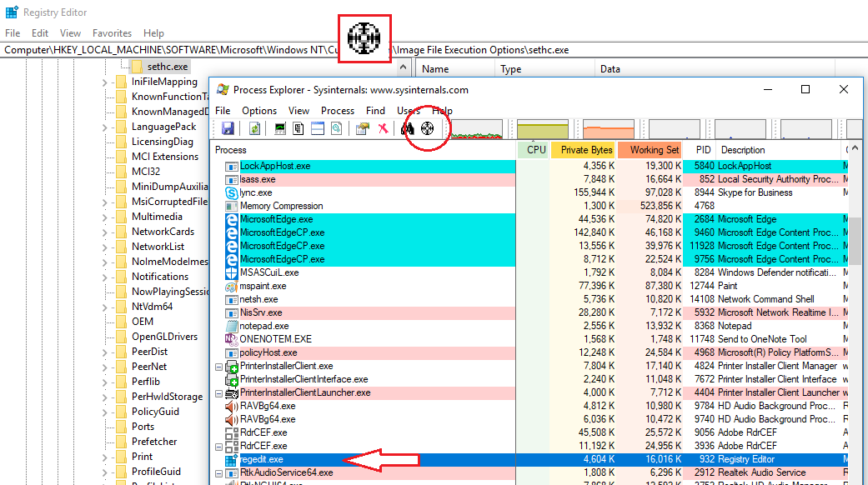Expand the LanguagePack registry key

coord(104,127)
